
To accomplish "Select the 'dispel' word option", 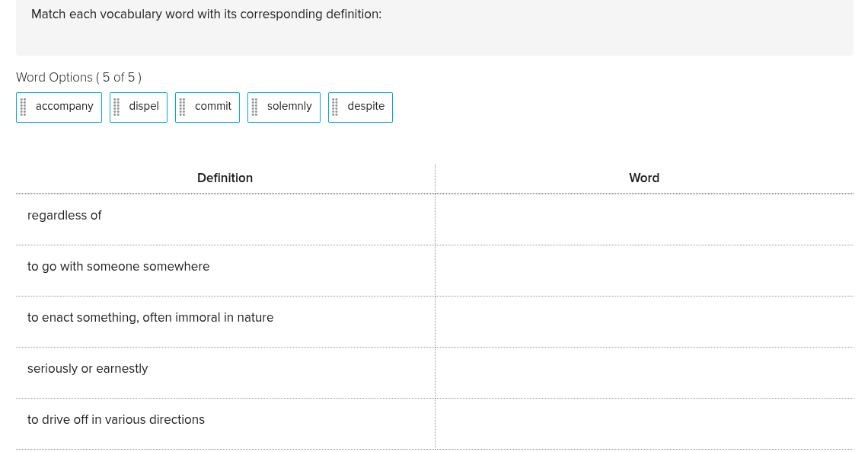I will pos(144,106).
